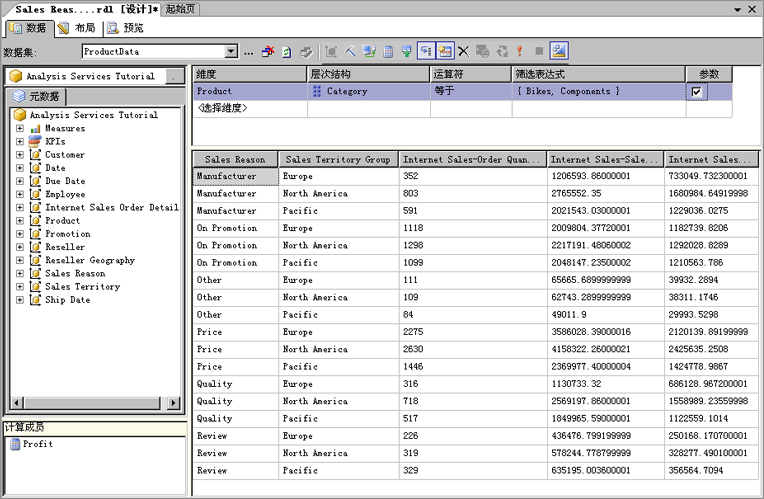Click the delete dataset icon
The image size is (764, 499).
click(x=268, y=51)
